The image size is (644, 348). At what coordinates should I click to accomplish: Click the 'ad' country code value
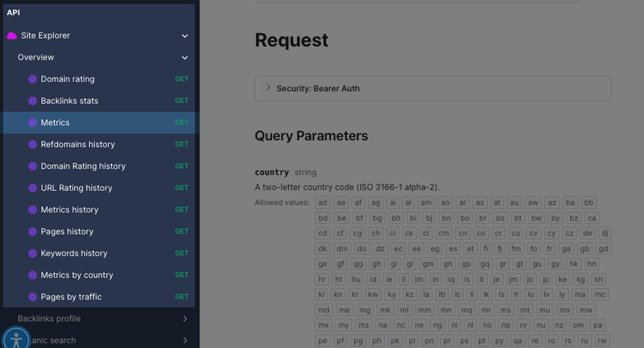coord(323,203)
